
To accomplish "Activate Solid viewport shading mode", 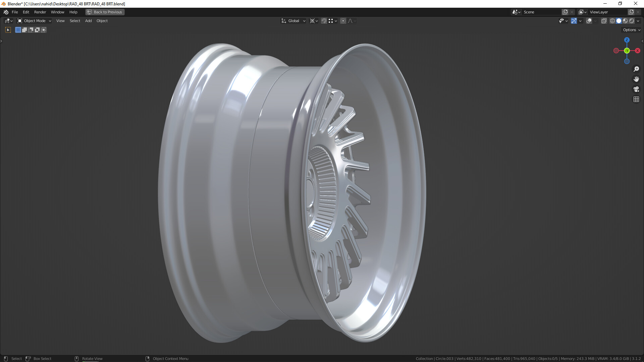I will click(619, 21).
